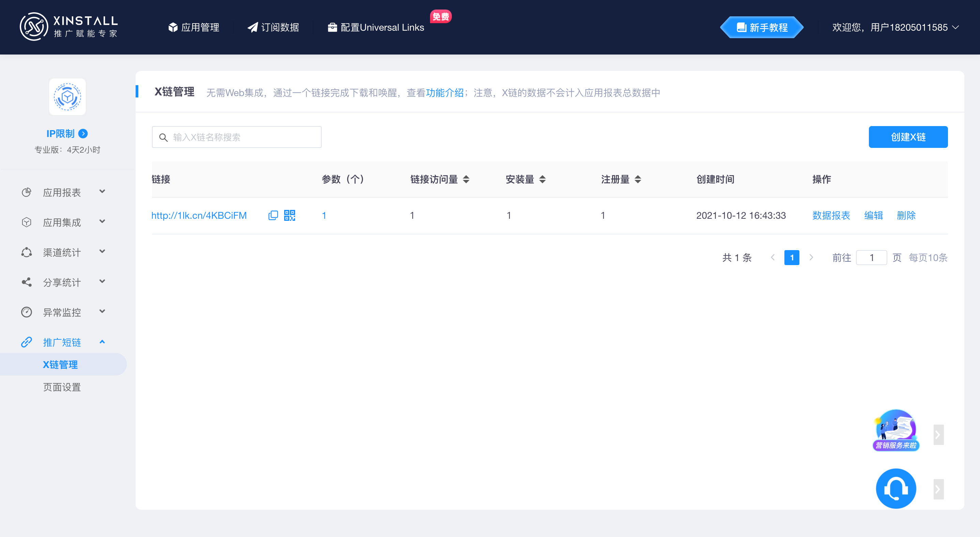This screenshot has width=980, height=537.
Task: Sort by 安装量 column arrows
Action: [x=542, y=180]
